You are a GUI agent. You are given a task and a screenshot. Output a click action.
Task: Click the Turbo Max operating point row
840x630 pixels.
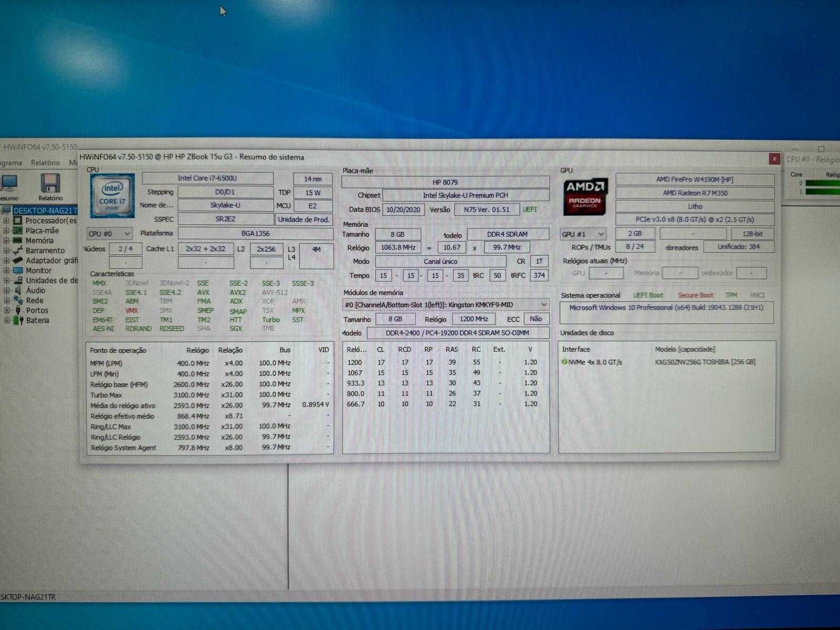tap(210, 395)
